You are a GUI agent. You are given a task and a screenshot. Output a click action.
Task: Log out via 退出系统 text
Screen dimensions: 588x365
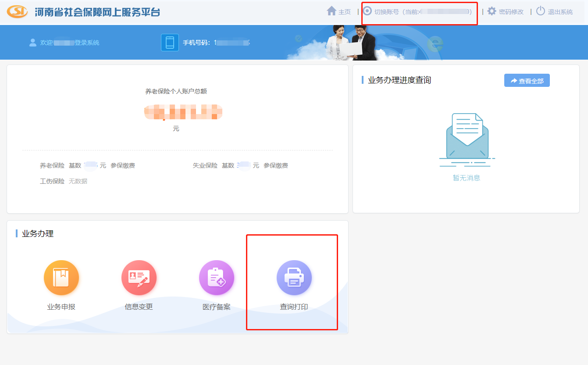(x=560, y=12)
